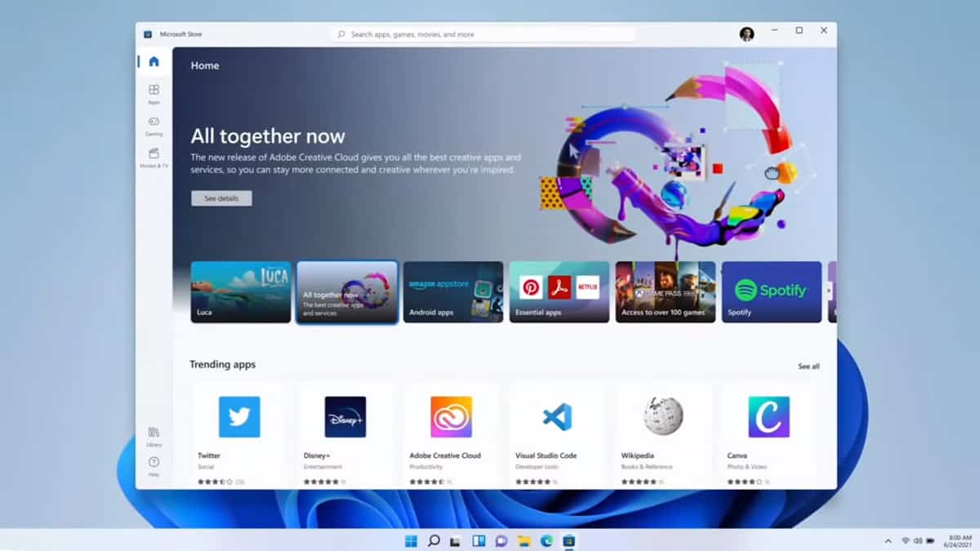This screenshot has height=551, width=980.
Task: Search apps, games, movies field
Action: coord(483,34)
